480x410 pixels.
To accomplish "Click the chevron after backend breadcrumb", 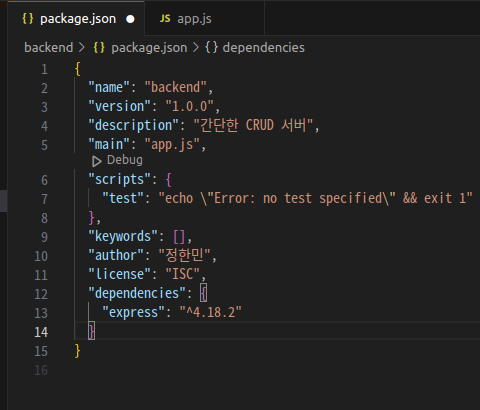I will click(x=82, y=47).
